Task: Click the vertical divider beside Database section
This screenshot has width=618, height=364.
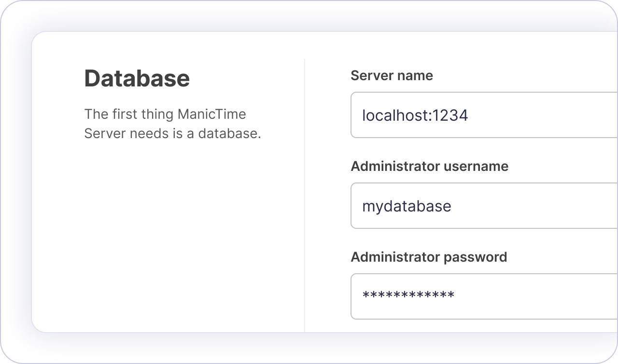Action: coord(305,193)
